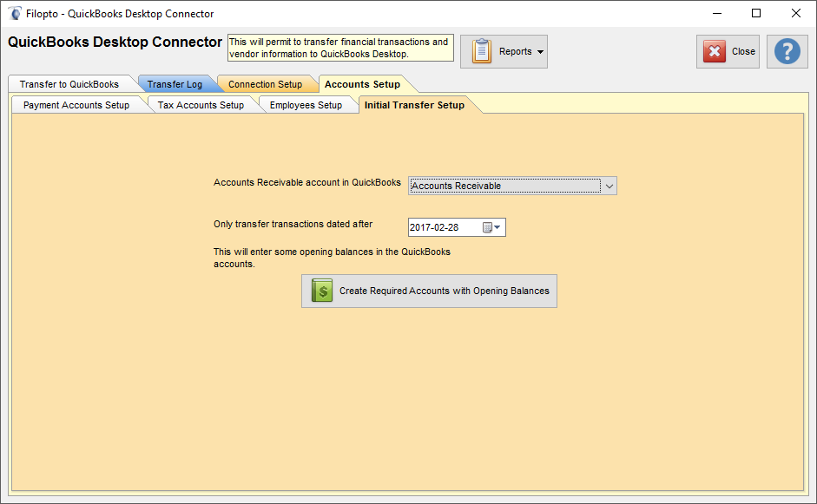
Task: Click the red X Close button
Action: (x=728, y=51)
